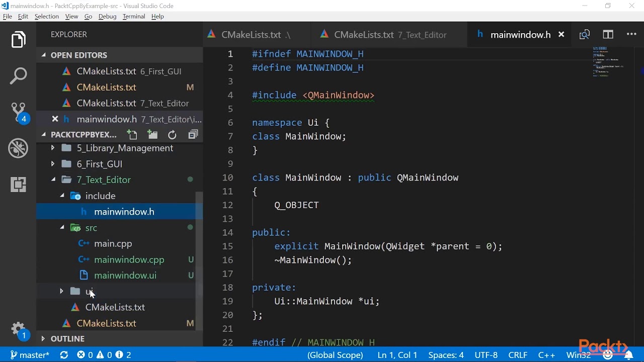Select CMakeLists.txt 6_First_GUI in Open Editors
Viewport: 644px width, 362px height.
click(119, 71)
